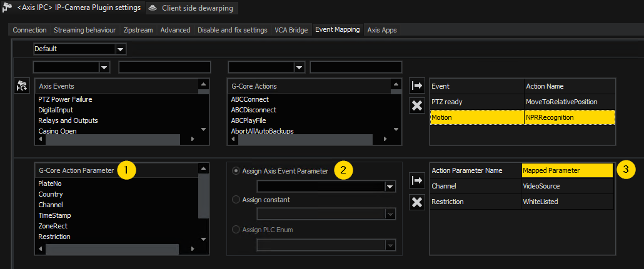644x269 pixels.
Task: Open the Client side dewarping tab
Action: 192,7
